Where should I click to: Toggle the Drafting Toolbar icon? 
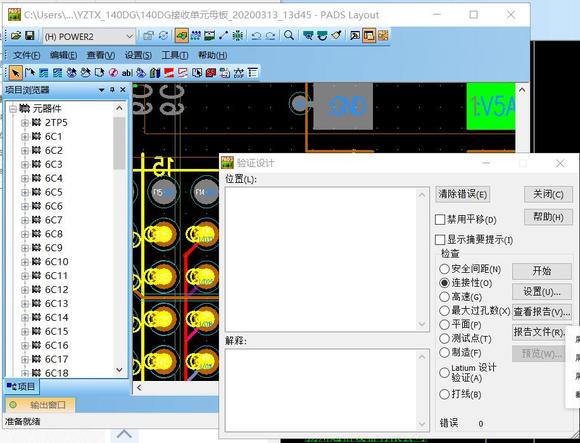[x=181, y=36]
